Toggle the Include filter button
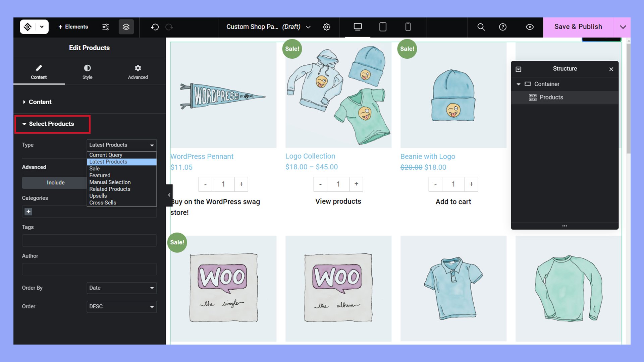This screenshot has width=644, height=362. pyautogui.click(x=56, y=182)
